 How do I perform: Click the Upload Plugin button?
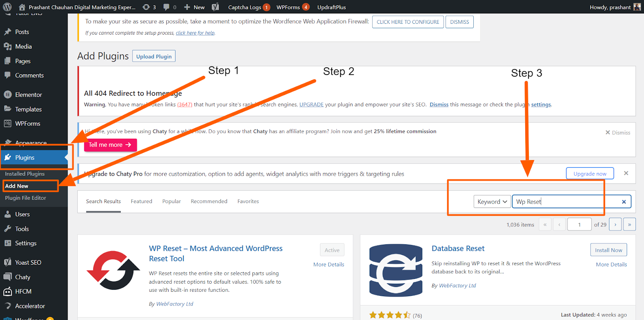pos(154,56)
